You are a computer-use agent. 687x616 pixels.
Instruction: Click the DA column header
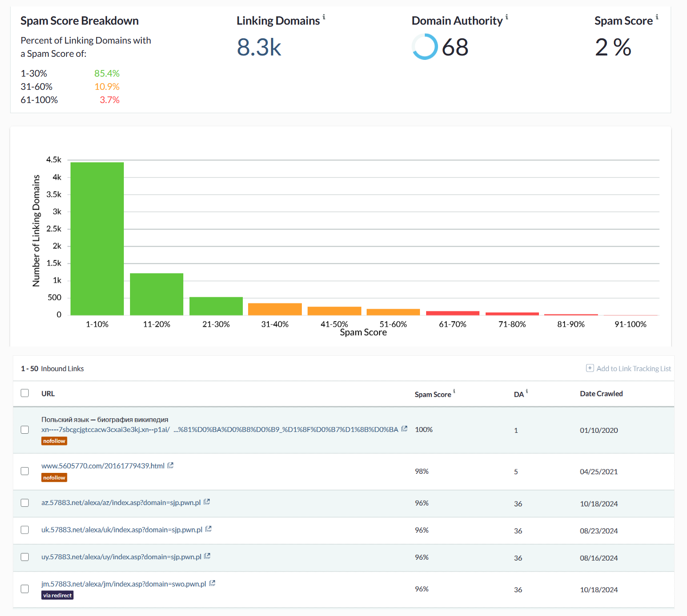[x=519, y=395]
